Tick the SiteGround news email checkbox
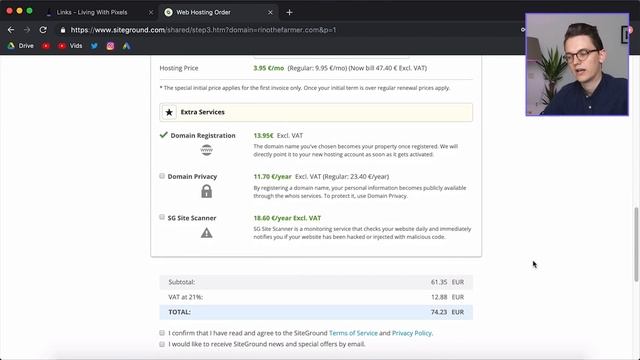The image size is (640, 360). pos(162,344)
